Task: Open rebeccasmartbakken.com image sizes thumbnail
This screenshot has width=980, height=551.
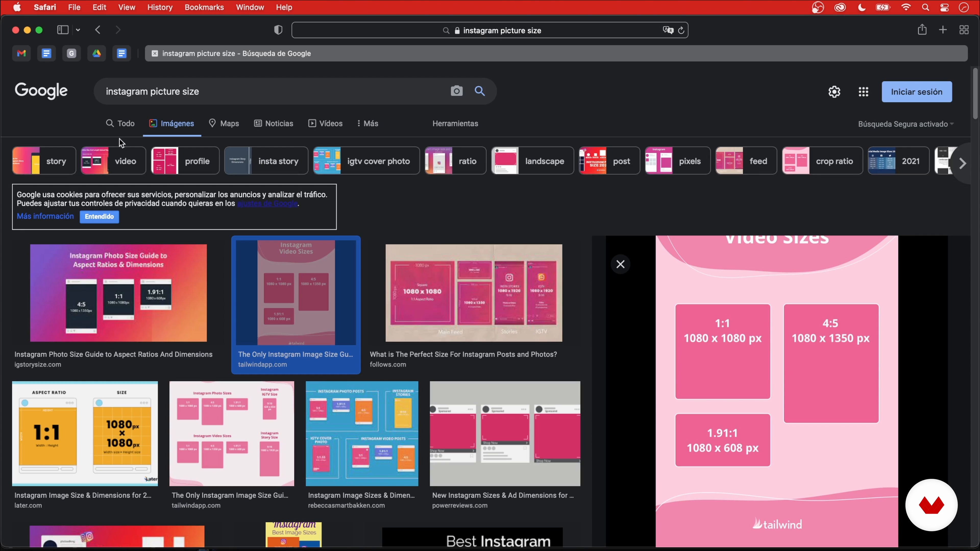Action: pos(362,434)
